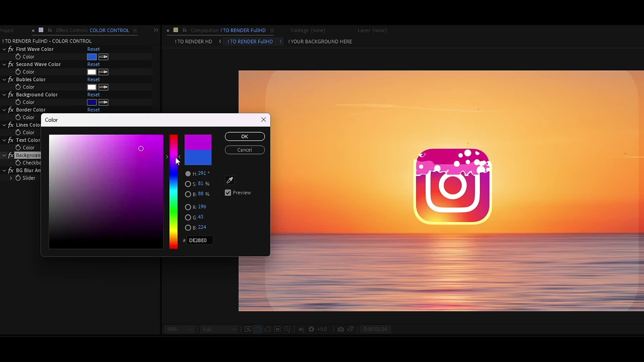Open the Full resolution dropdown

point(220,329)
